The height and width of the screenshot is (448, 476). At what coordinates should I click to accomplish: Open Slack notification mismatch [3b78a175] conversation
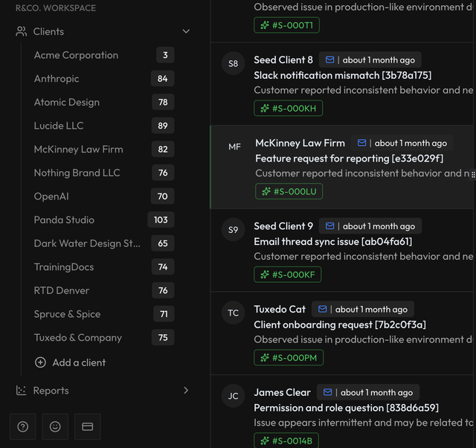[342, 75]
